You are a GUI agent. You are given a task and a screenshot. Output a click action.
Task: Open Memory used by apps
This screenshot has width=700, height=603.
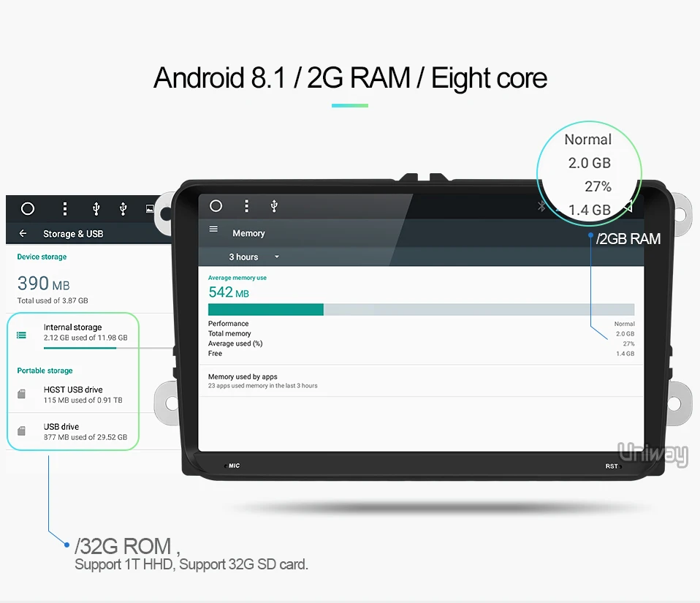[421, 381]
